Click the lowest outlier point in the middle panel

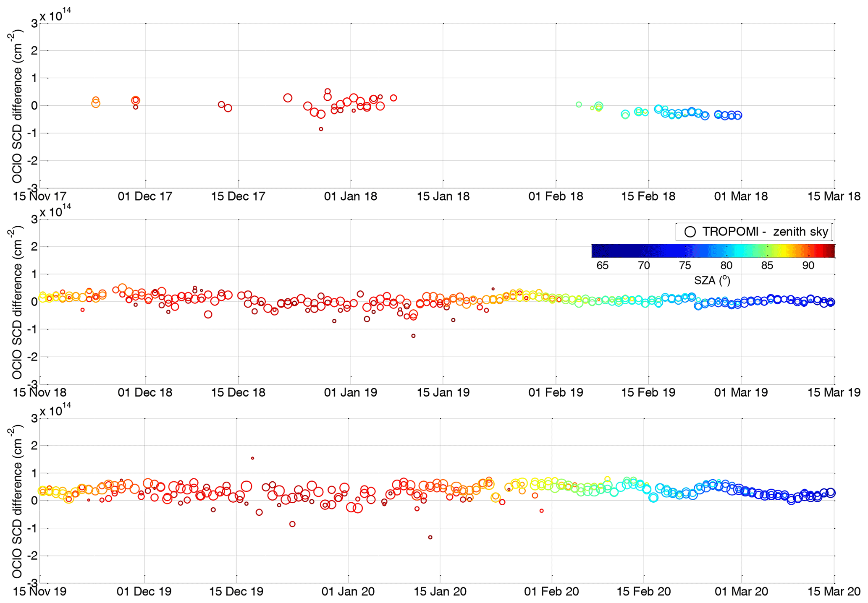tap(413, 336)
